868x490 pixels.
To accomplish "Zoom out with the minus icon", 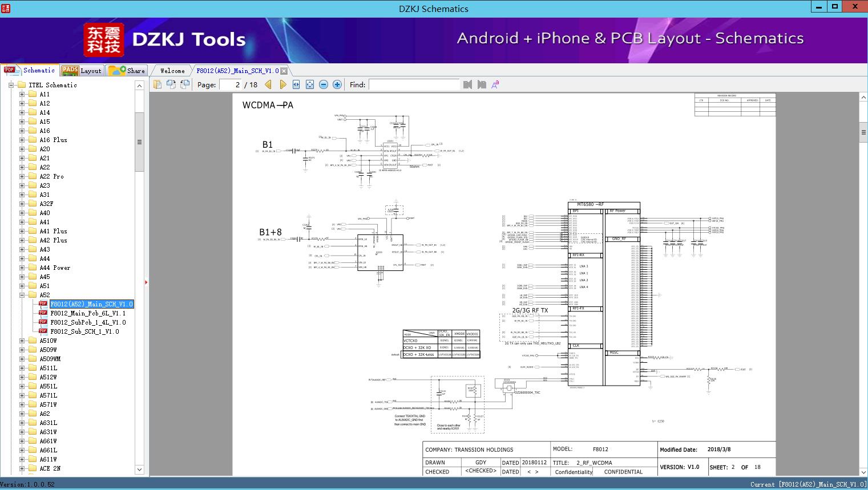I will coord(324,84).
